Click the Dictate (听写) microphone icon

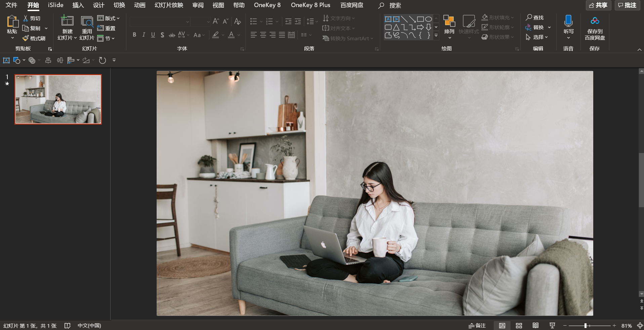(568, 21)
